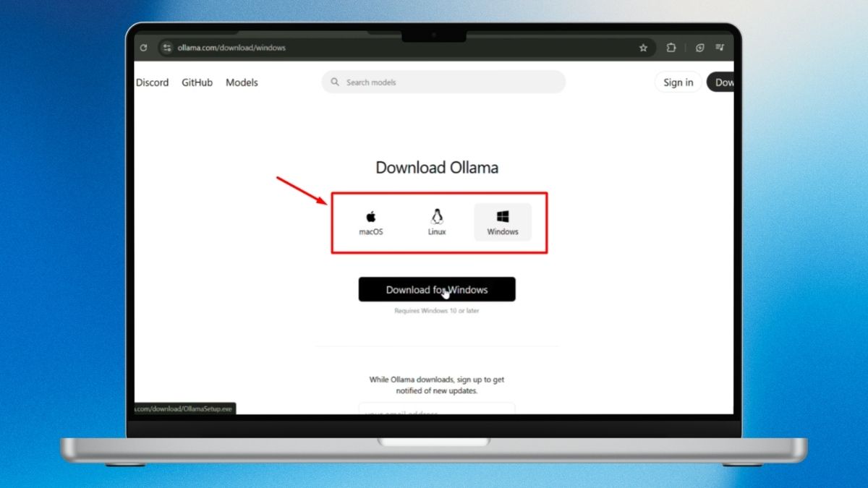The image size is (868, 488).
Task: Click the Sign in button
Action: click(678, 82)
